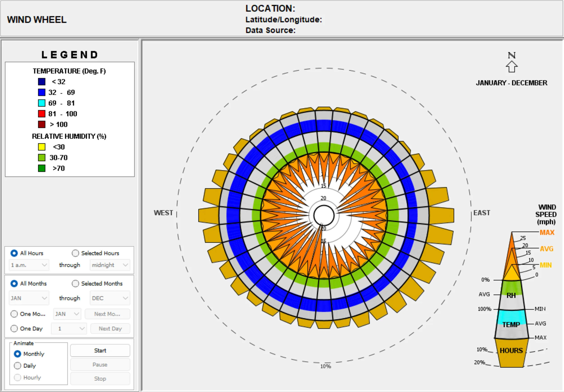
Task: Click the yellow <30 humidity swatch
Action: tap(42, 147)
